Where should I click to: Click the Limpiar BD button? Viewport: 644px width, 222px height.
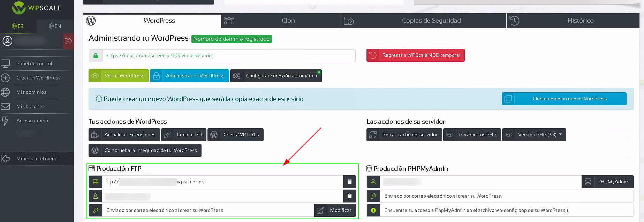(x=184, y=135)
